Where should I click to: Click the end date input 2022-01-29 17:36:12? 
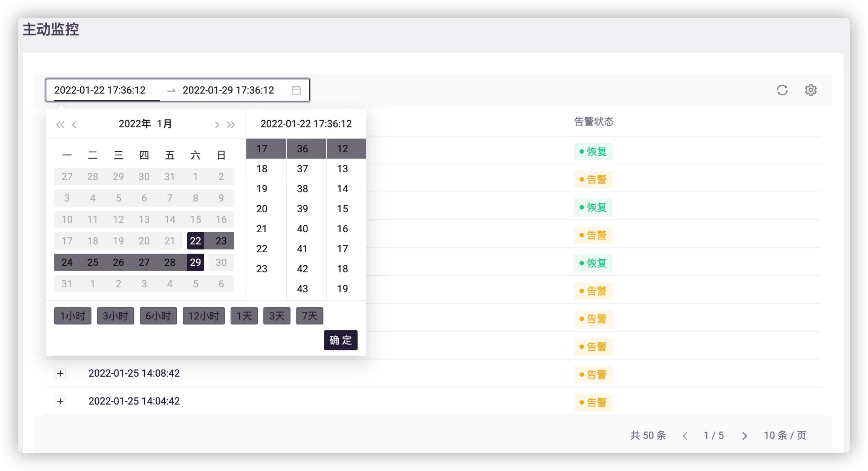coord(228,90)
